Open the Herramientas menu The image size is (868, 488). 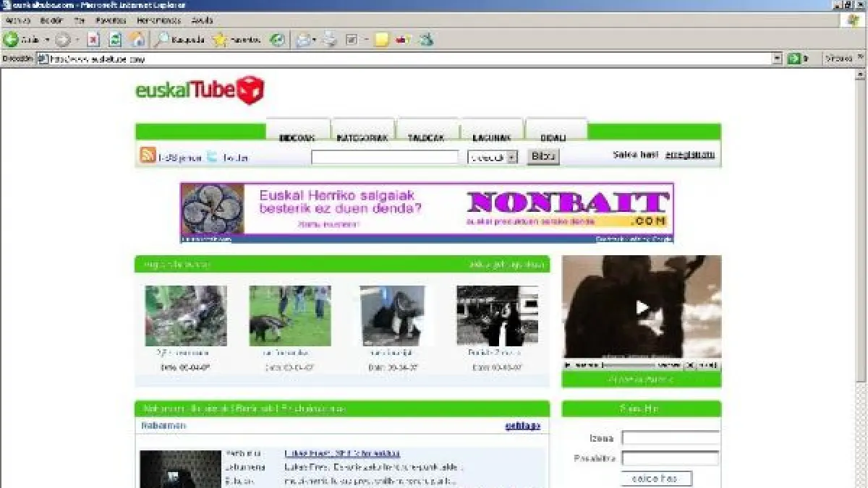coord(158,20)
